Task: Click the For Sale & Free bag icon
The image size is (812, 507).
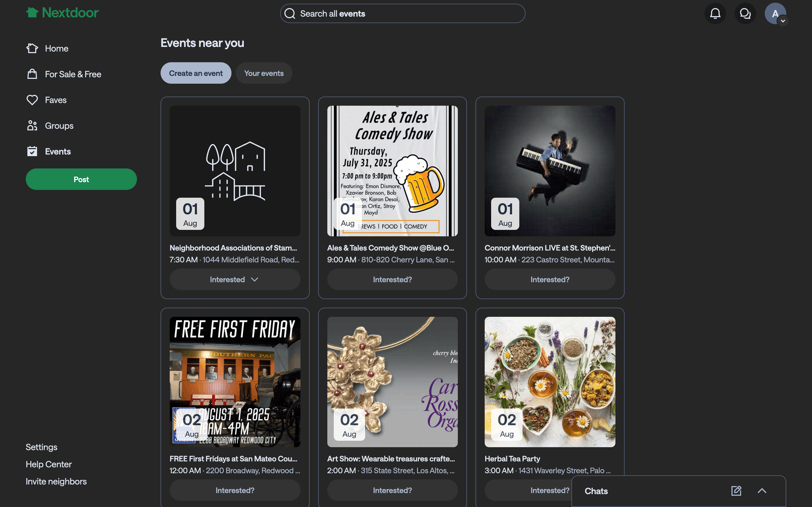Action: [x=32, y=74]
